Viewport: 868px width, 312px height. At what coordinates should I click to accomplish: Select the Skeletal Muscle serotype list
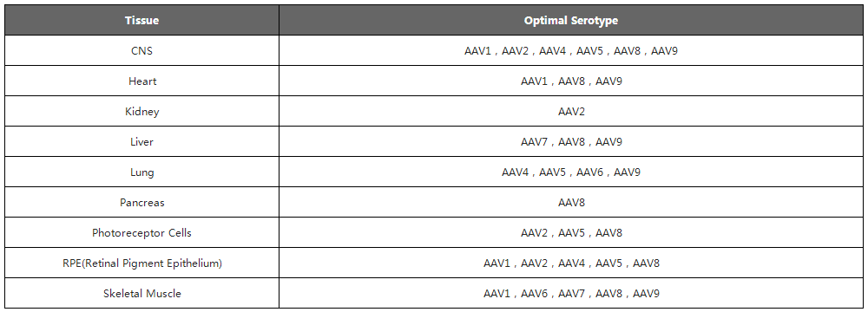tap(571, 294)
